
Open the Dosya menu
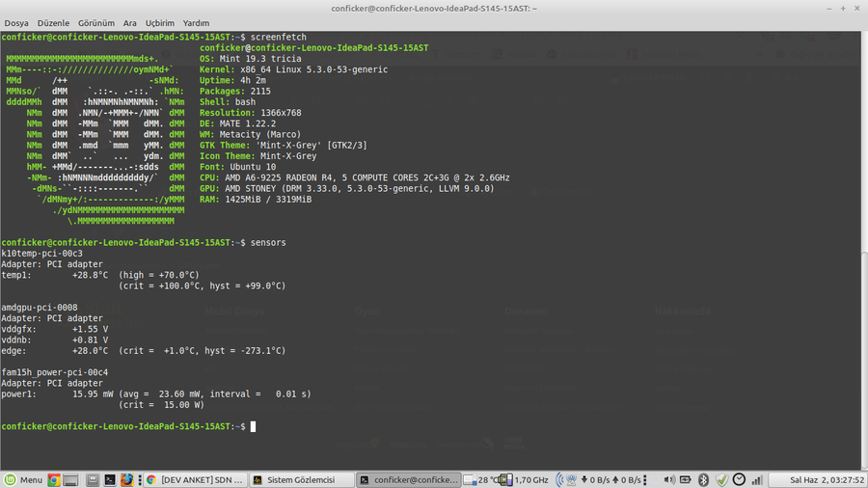(16, 23)
